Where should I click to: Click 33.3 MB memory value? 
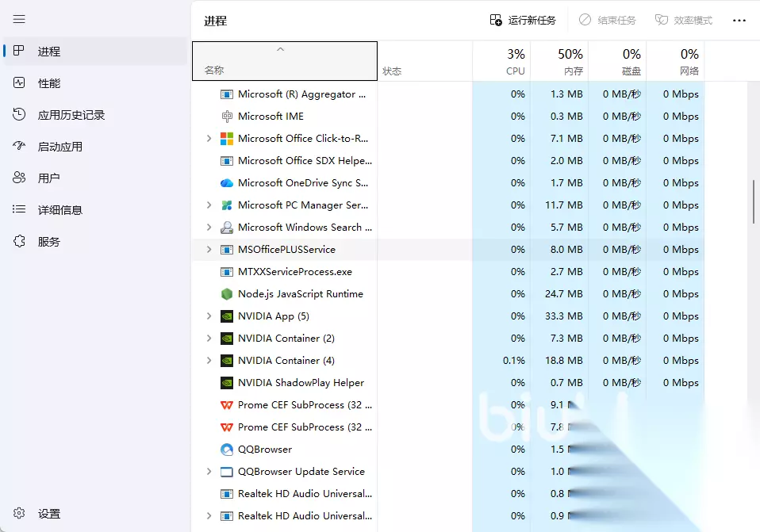click(564, 316)
